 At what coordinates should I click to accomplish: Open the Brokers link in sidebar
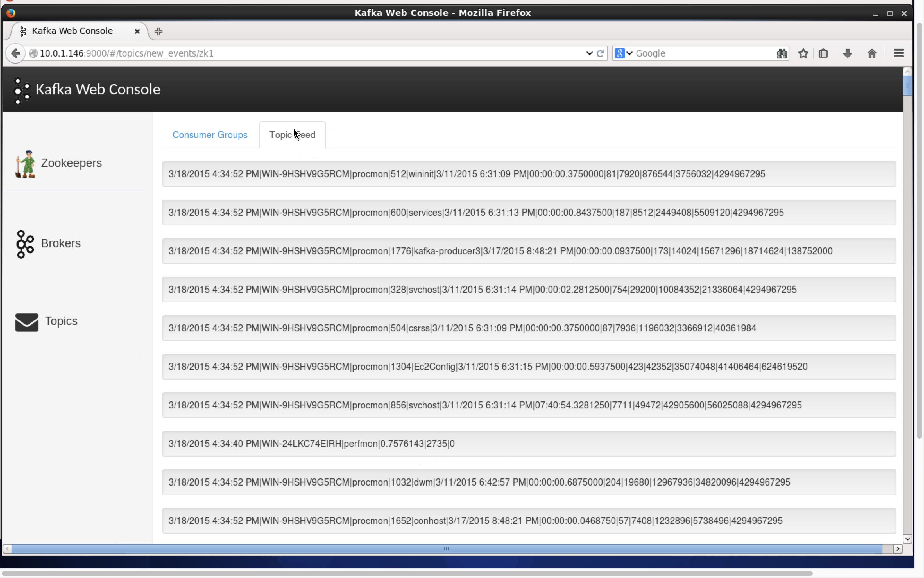[61, 243]
